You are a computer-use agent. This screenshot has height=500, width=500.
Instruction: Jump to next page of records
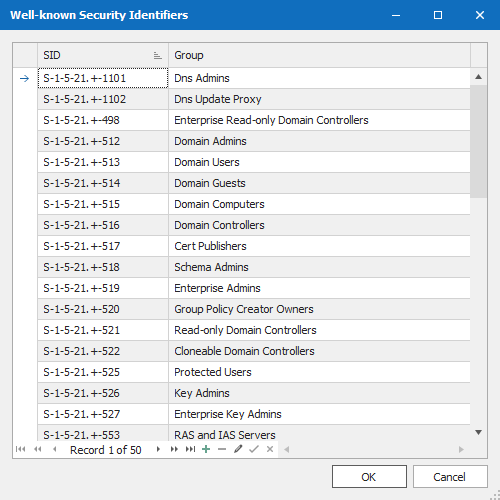pyautogui.click(x=174, y=449)
